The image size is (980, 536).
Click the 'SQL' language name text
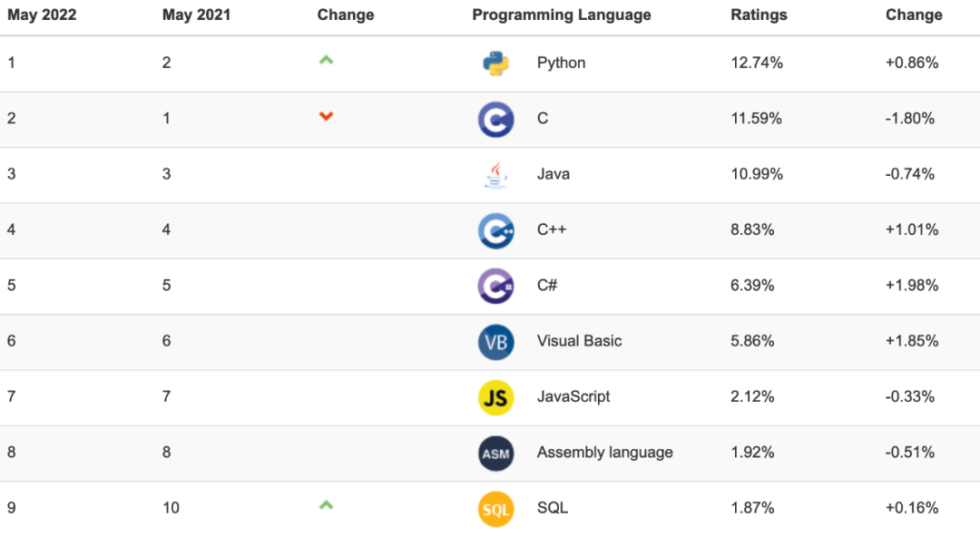(553, 507)
